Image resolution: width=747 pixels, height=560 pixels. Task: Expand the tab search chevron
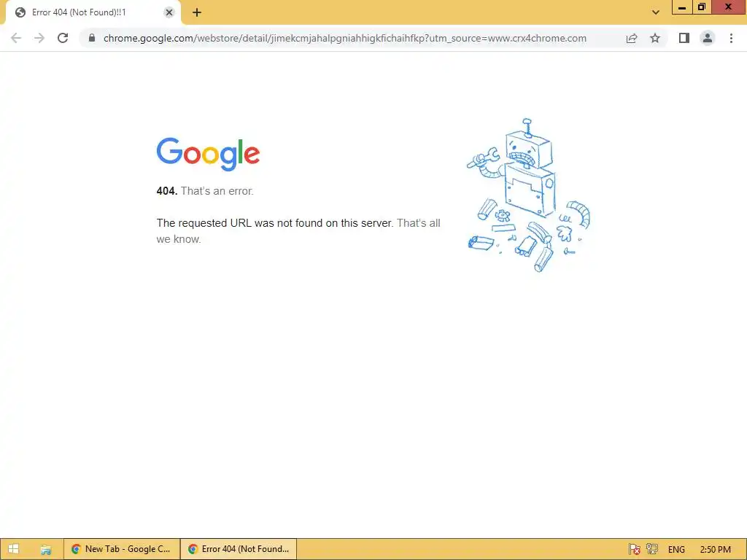(656, 12)
